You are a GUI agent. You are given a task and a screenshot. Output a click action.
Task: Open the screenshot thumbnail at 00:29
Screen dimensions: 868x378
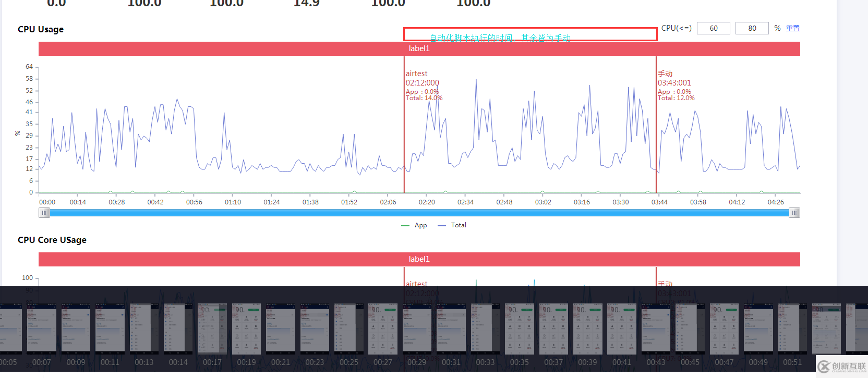[417, 329]
